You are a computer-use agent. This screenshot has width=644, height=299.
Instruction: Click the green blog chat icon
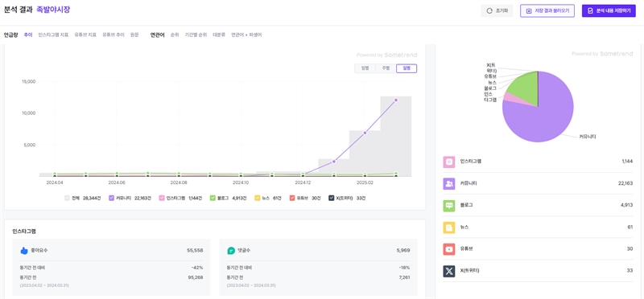coord(449,206)
